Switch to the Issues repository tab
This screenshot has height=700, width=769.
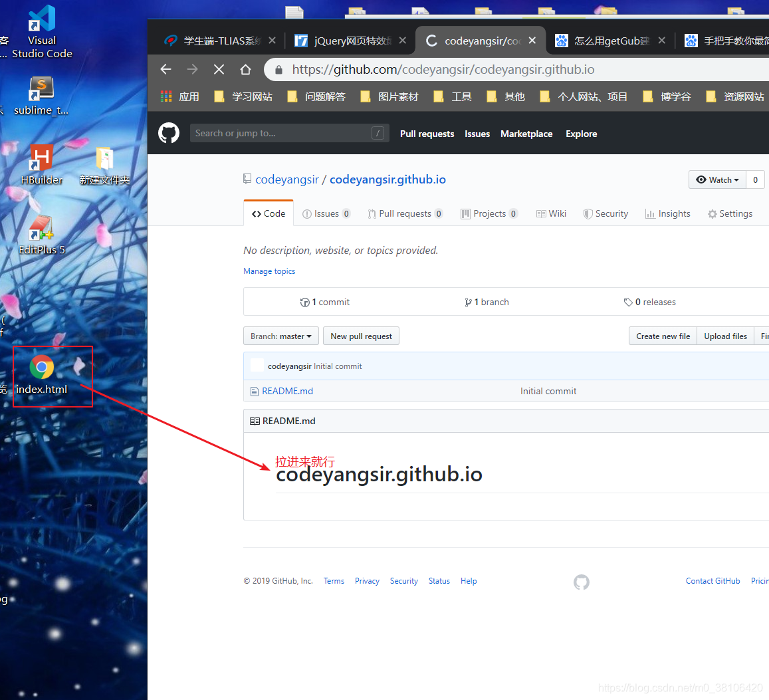(326, 214)
